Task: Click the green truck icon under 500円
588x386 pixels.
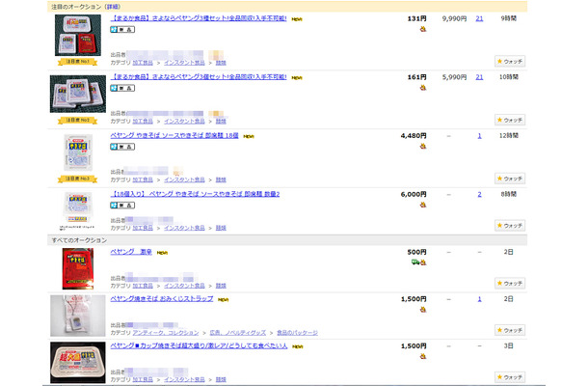Action: [415, 262]
